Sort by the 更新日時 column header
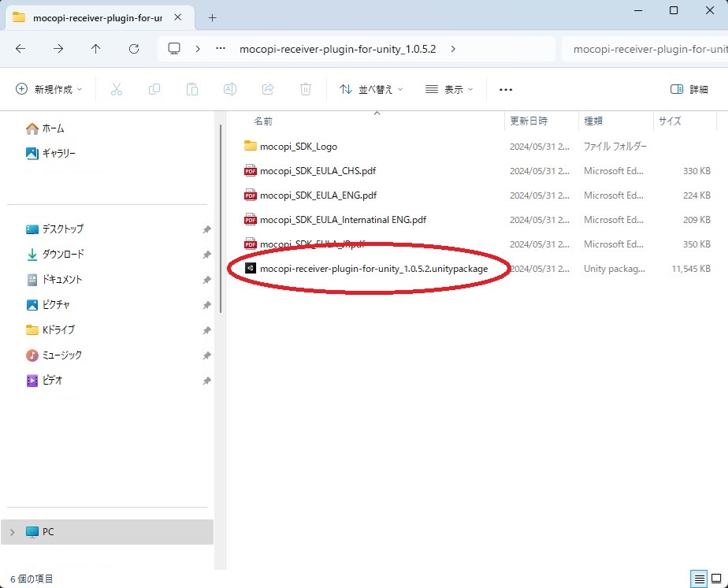This screenshot has height=588, width=728. click(529, 121)
